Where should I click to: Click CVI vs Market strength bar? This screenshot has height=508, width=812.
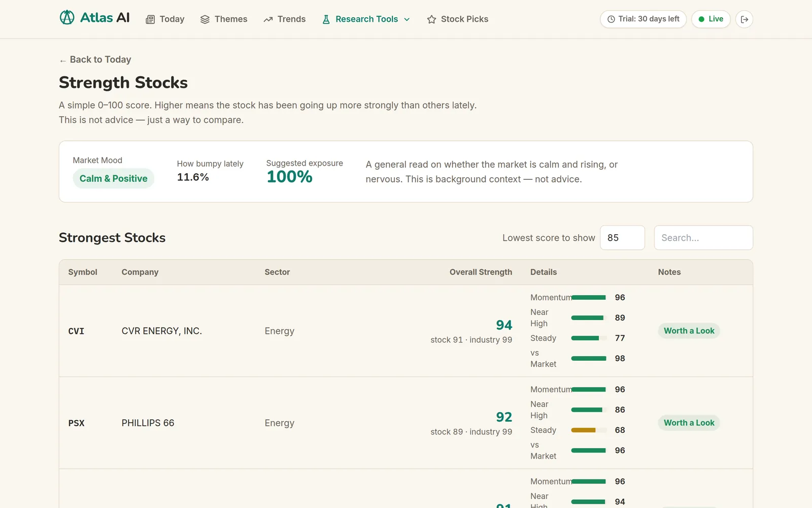589,359
